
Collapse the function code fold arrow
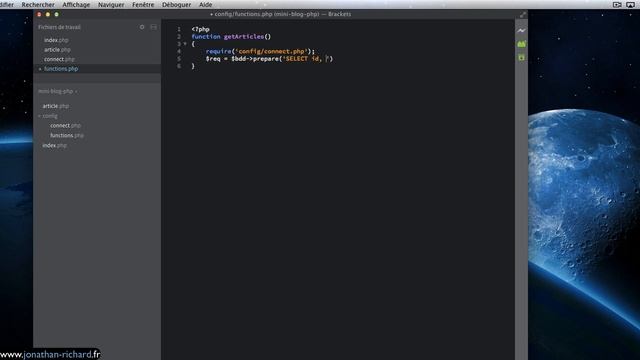185,44
